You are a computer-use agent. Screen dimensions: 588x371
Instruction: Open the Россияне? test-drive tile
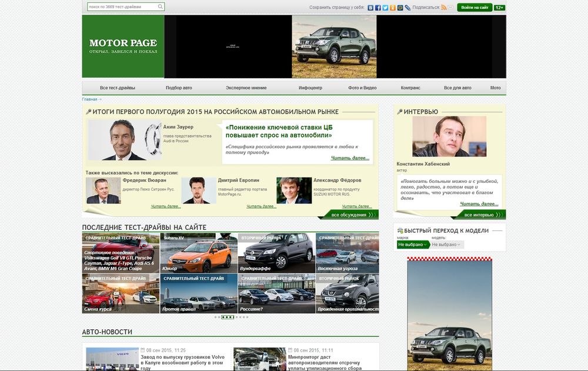277,293
